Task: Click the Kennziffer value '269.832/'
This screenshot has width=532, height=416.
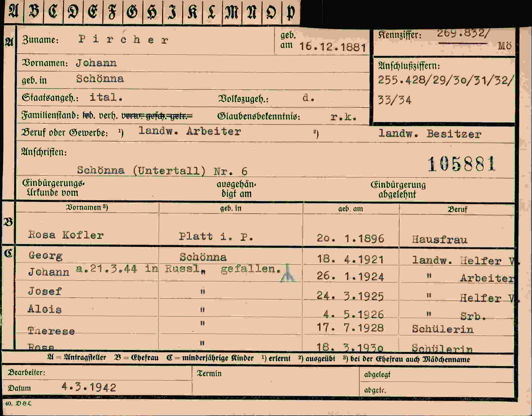Action: (x=463, y=33)
